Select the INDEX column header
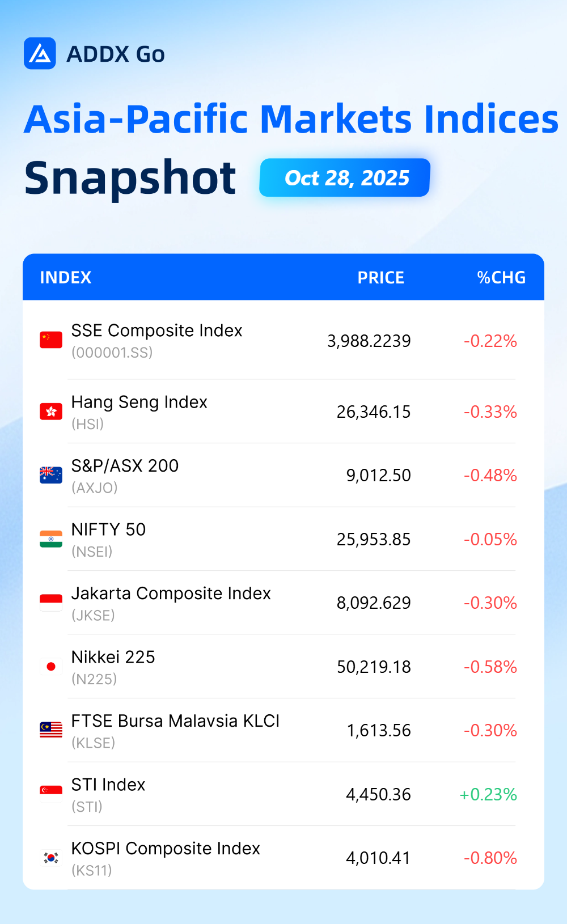This screenshot has width=567, height=924. [66, 277]
